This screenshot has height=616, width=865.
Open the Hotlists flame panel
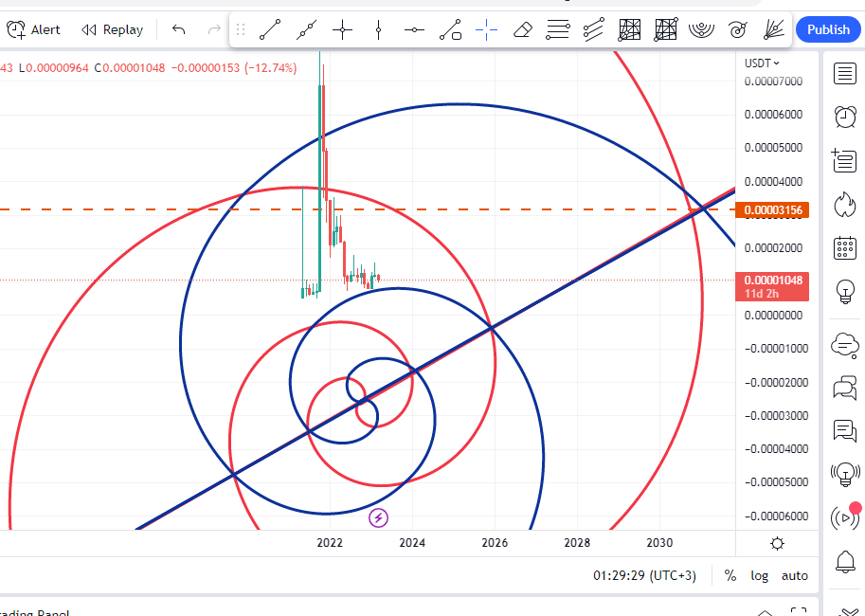click(x=844, y=205)
